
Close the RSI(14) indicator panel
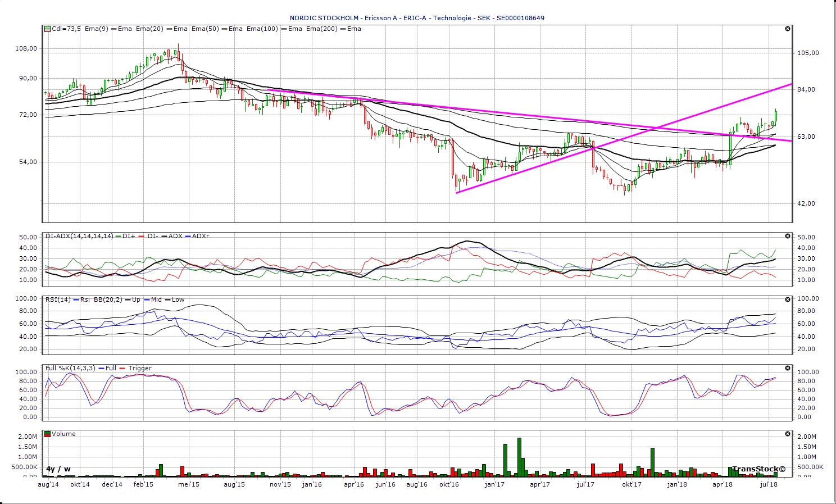coord(788,299)
